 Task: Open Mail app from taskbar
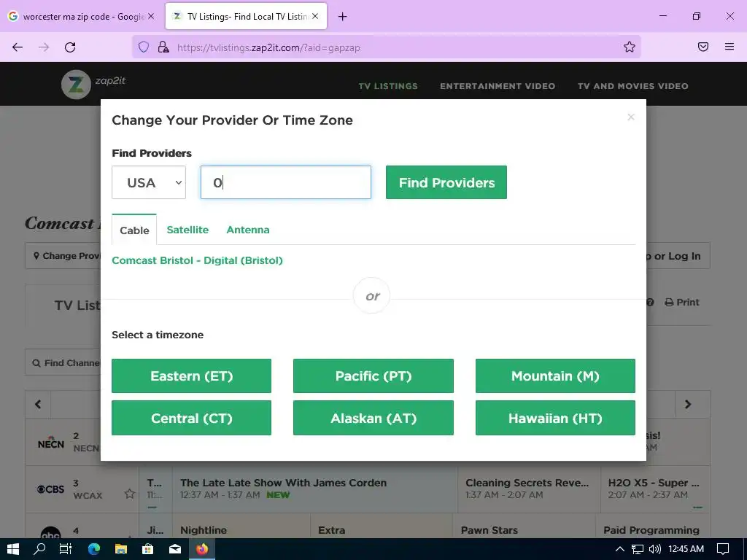pyautogui.click(x=175, y=549)
